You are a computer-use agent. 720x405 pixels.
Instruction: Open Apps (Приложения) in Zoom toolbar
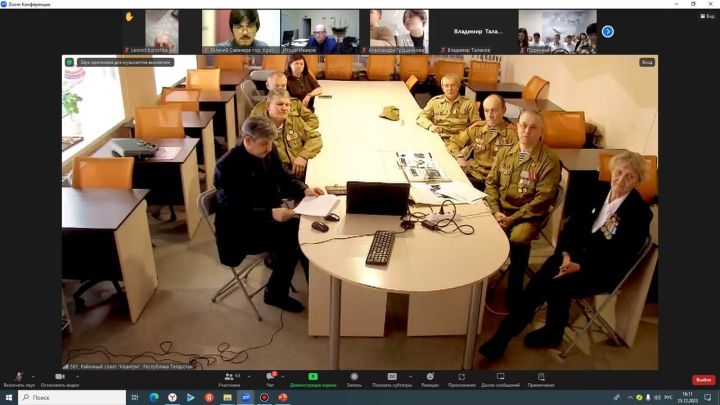(461, 380)
